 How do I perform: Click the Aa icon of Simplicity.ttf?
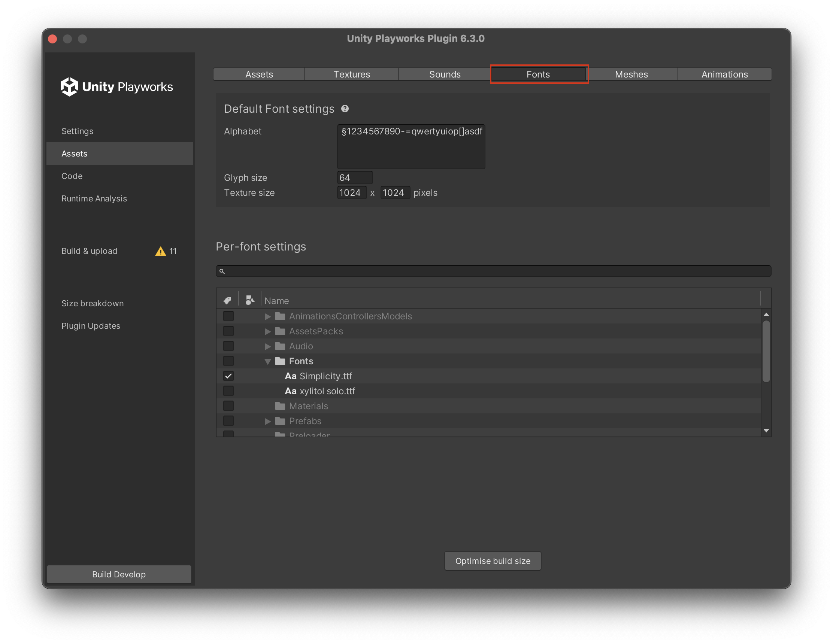(291, 376)
